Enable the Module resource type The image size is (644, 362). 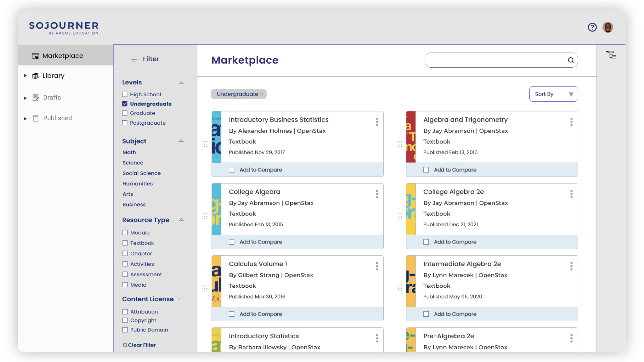click(x=125, y=232)
